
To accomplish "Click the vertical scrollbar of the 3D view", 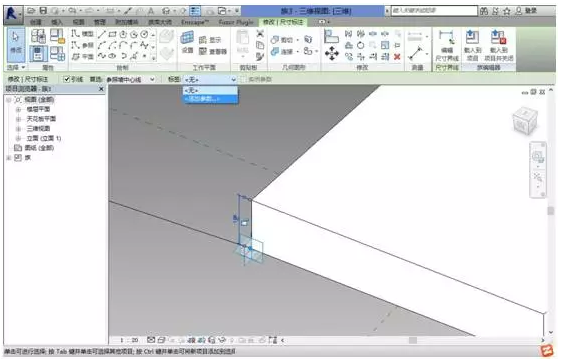I will pos(551,211).
